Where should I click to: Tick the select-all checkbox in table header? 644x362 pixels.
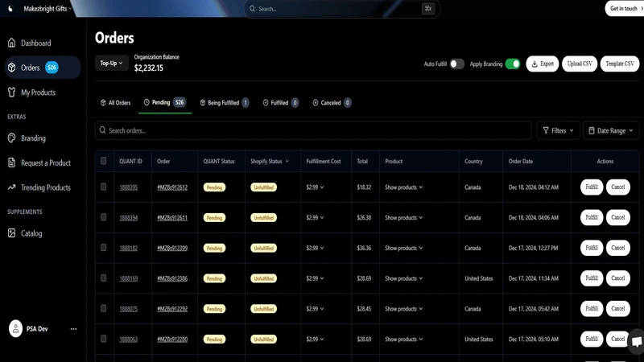[104, 161]
